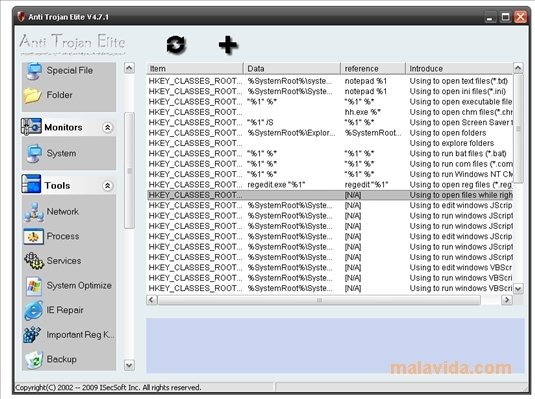The width and height of the screenshot is (535, 399).
Task: Click the lower blue description panel
Action: pyautogui.click(x=335, y=345)
